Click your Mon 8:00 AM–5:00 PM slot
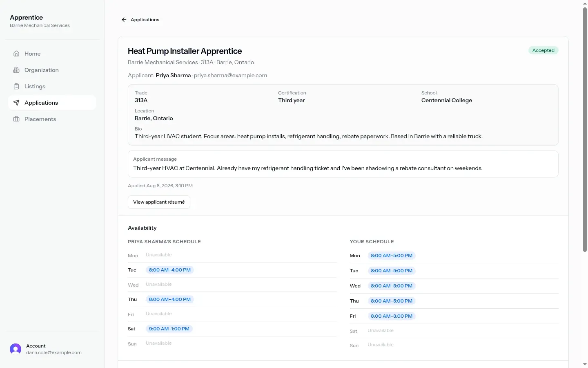The height and width of the screenshot is (368, 588). (x=392, y=256)
